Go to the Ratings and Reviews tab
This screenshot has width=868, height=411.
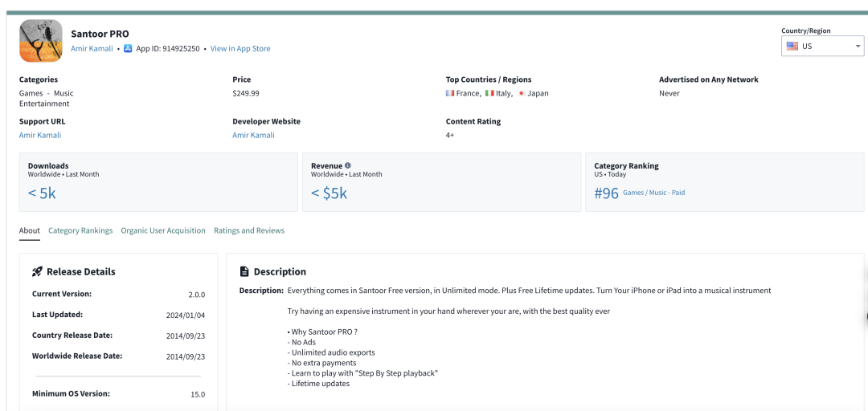[x=249, y=230]
